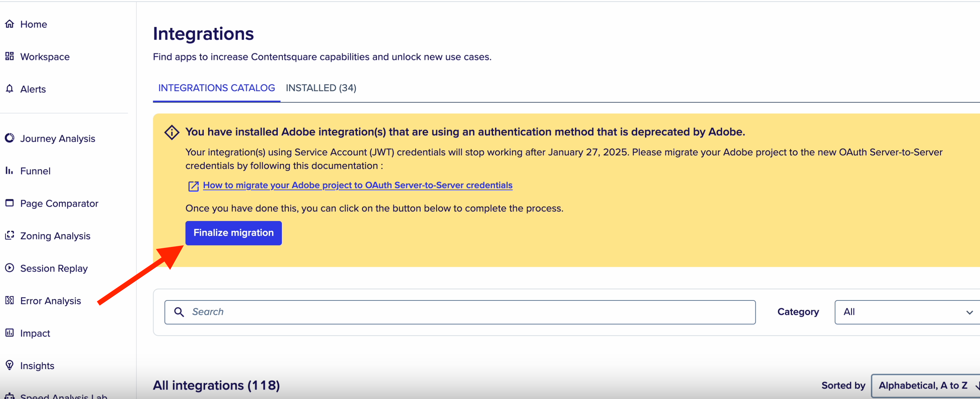The image size is (980, 399).
Task: Switch to the Integrations Catalog tab
Action: [217, 88]
